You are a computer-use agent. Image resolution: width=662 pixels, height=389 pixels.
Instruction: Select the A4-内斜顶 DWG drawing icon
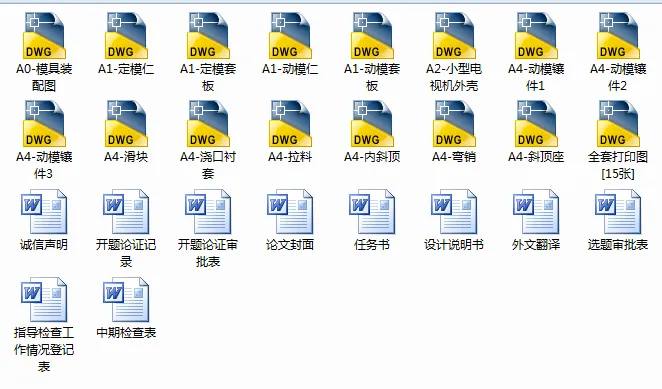click(372, 123)
